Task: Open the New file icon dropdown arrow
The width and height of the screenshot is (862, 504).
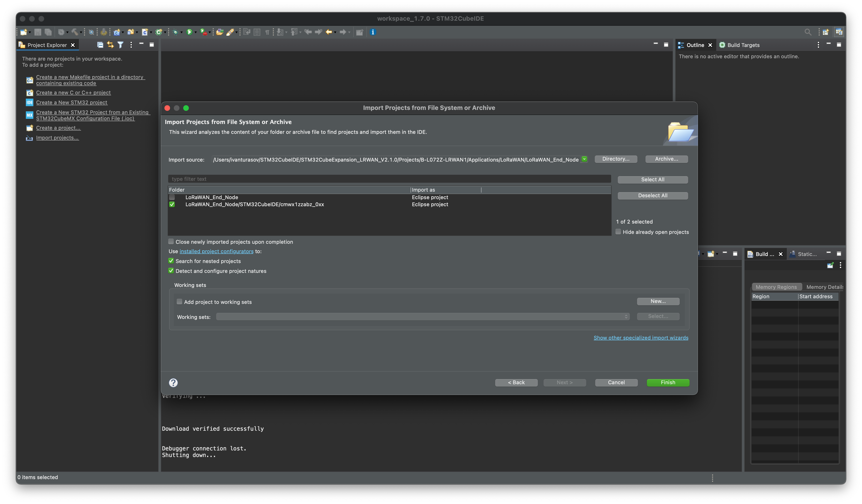Action: pos(30,32)
